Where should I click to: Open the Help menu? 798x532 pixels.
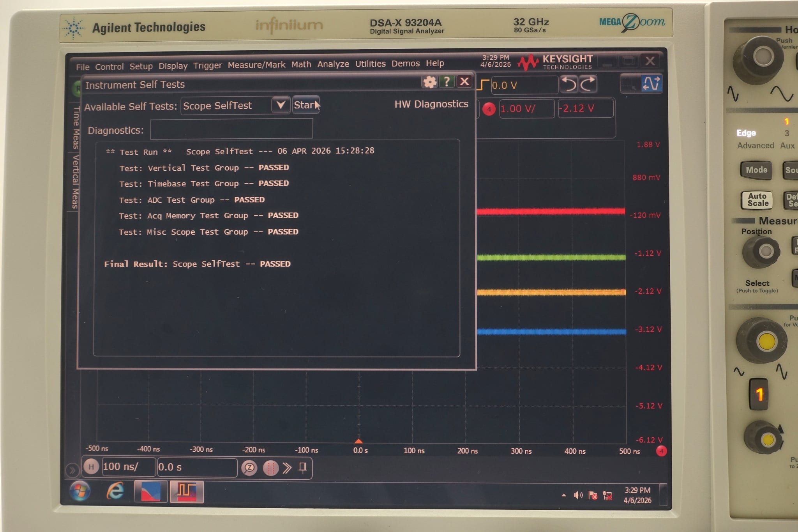[435, 63]
